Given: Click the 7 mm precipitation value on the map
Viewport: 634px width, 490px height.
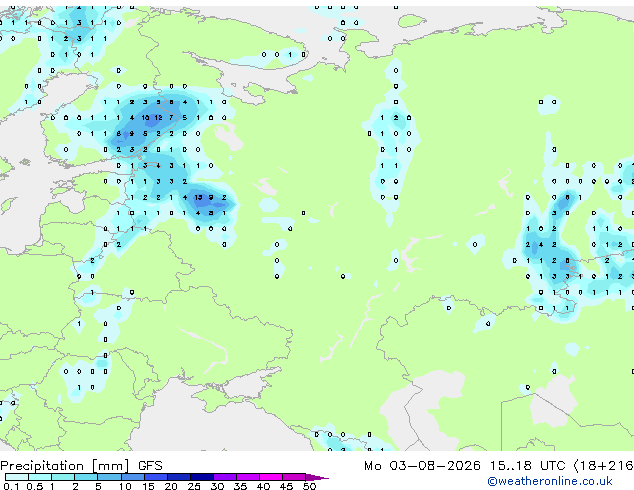Looking at the screenshot, I should (x=171, y=118).
